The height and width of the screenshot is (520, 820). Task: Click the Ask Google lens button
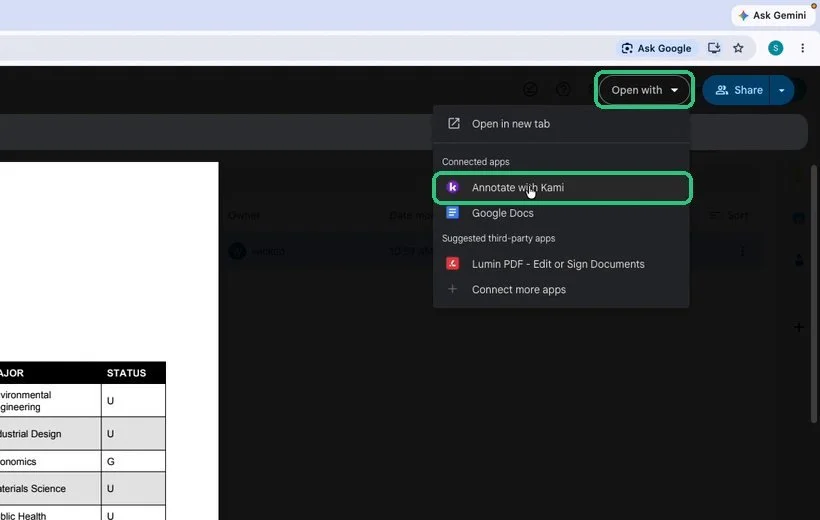[x=656, y=48]
